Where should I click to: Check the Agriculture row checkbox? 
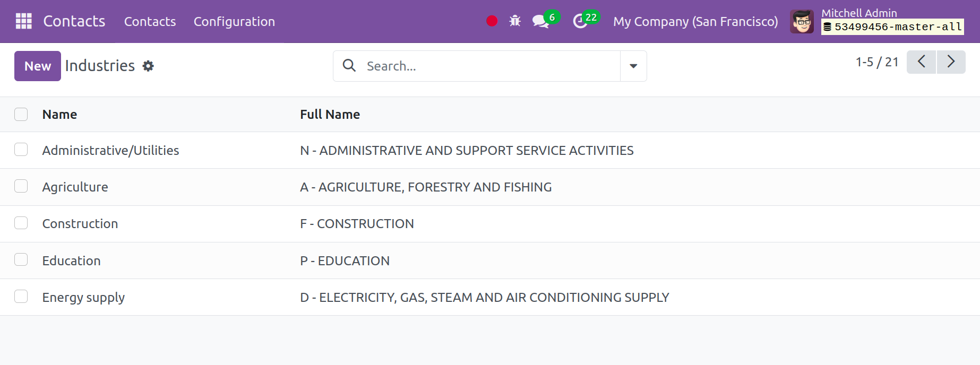pyautogui.click(x=21, y=186)
